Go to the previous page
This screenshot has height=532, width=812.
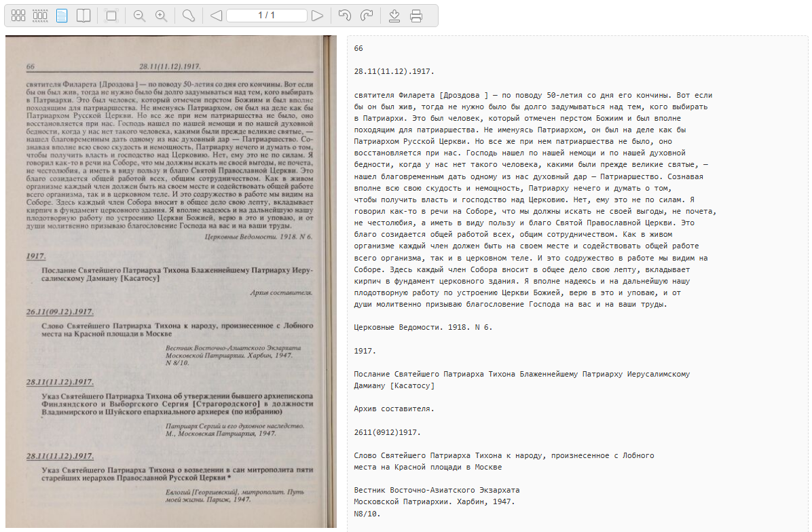216,16
